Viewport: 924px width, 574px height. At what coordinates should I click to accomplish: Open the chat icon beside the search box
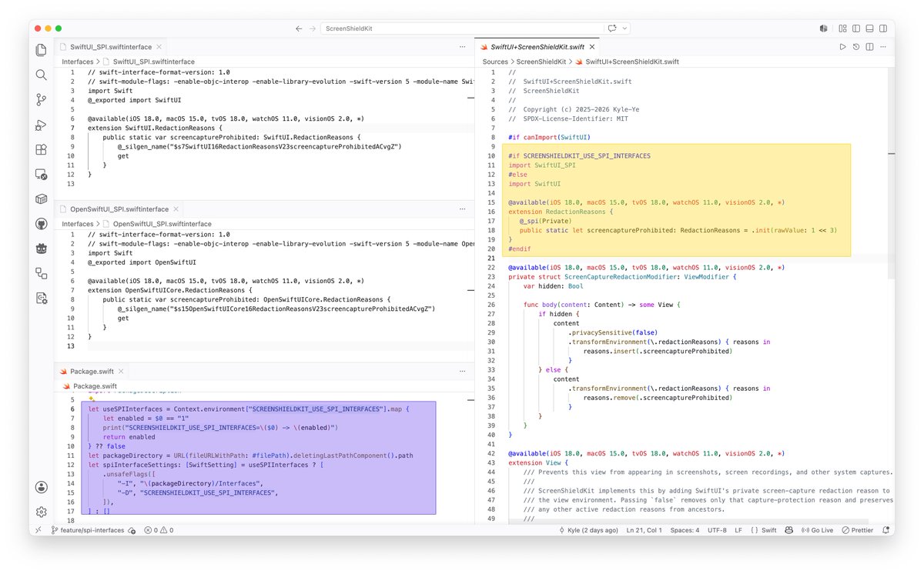[612, 28]
